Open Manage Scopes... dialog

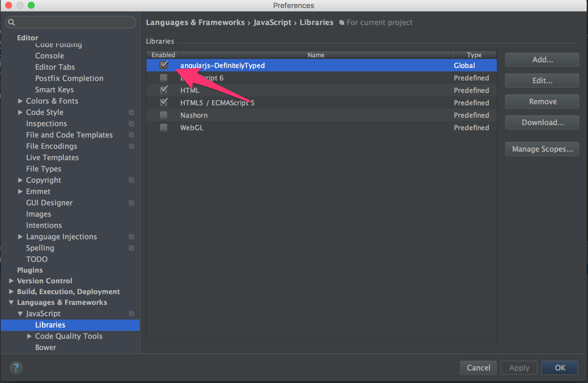(x=542, y=149)
